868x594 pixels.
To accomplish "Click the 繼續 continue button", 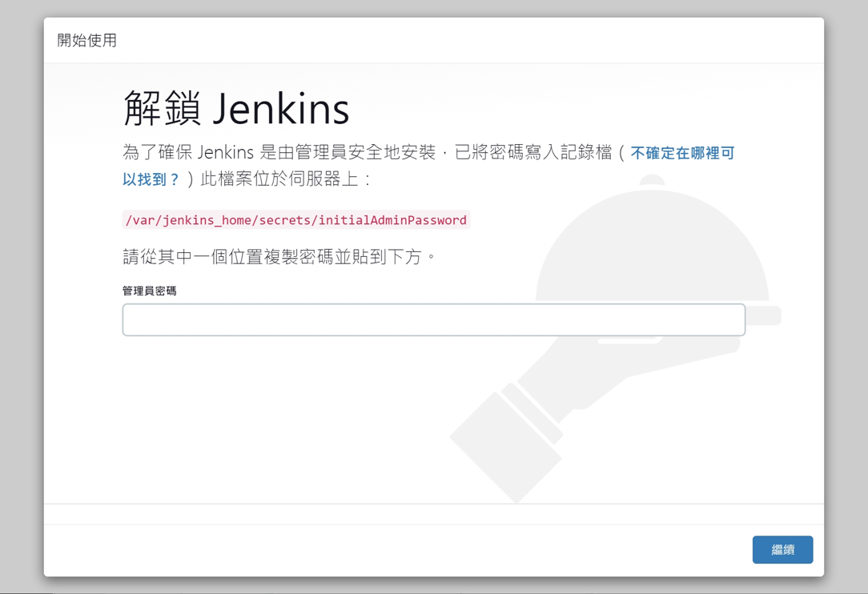I will pos(782,549).
